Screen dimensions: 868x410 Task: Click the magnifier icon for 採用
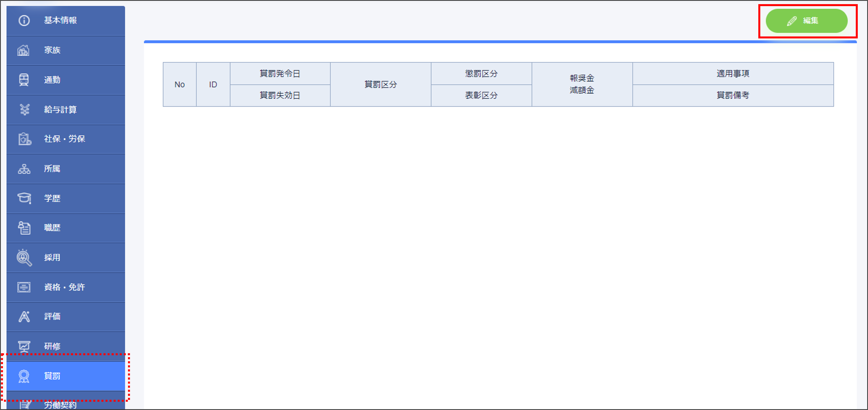click(24, 258)
